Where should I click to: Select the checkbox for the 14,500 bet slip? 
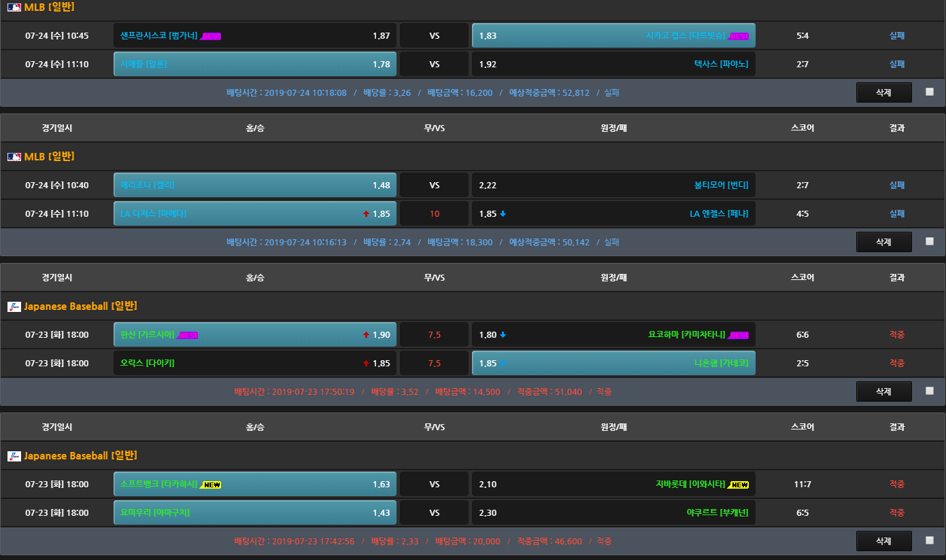(930, 391)
